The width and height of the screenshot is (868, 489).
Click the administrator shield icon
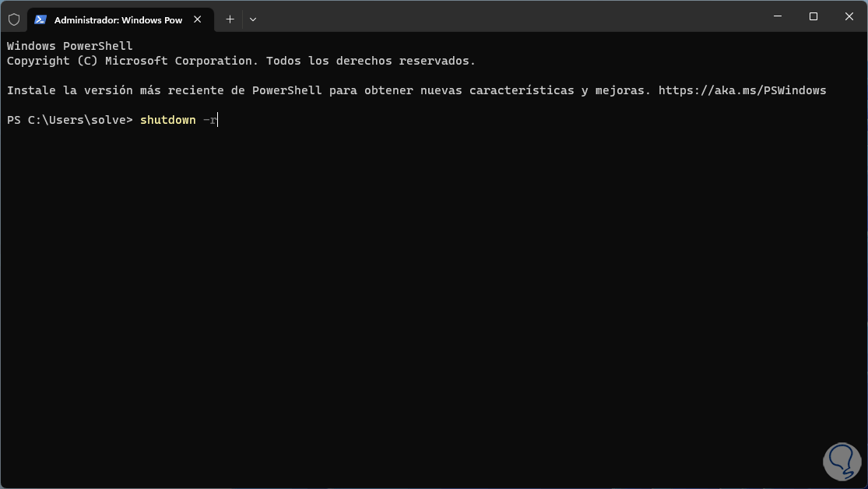(x=13, y=19)
